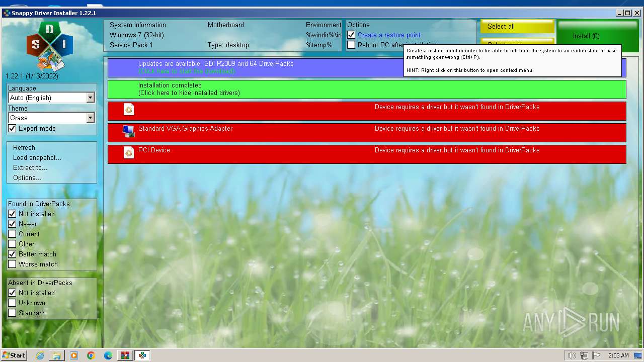Open the Theme dropdown showing Grass

click(51, 118)
